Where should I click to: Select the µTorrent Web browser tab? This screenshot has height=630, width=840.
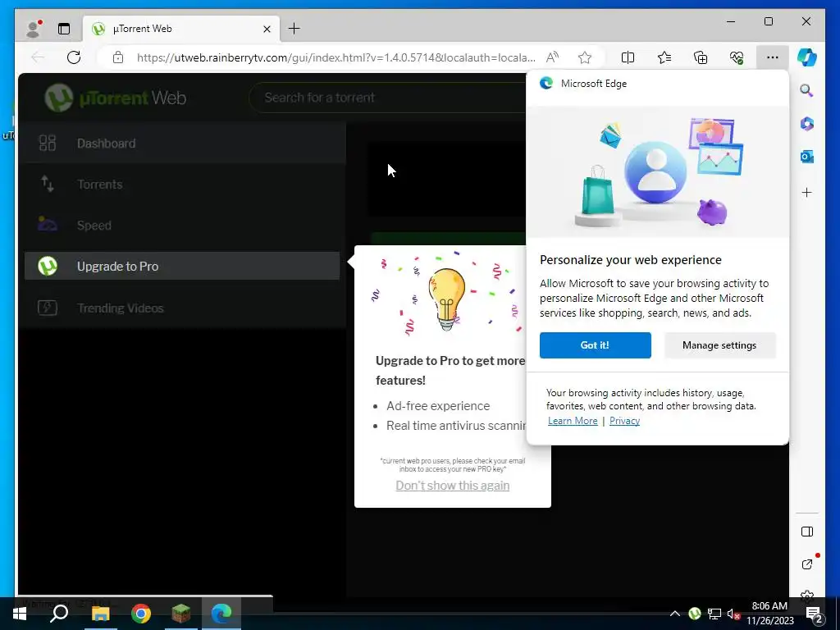pos(181,29)
